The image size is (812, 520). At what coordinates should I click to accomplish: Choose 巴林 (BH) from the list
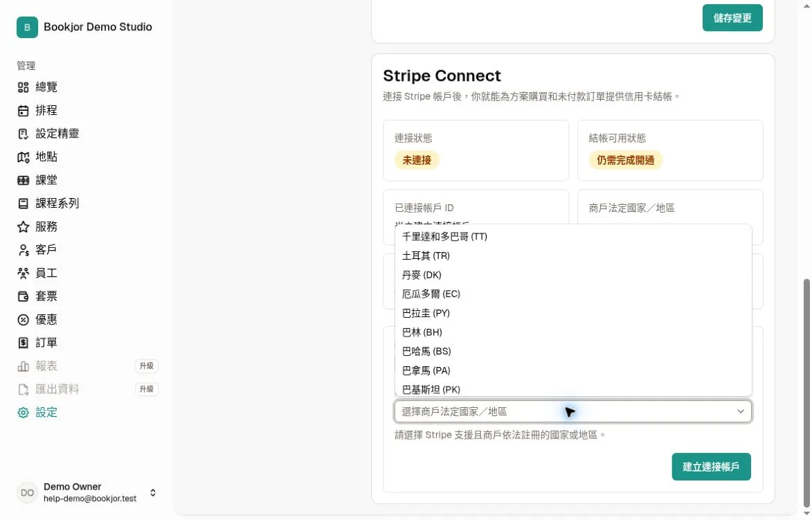(x=572, y=332)
